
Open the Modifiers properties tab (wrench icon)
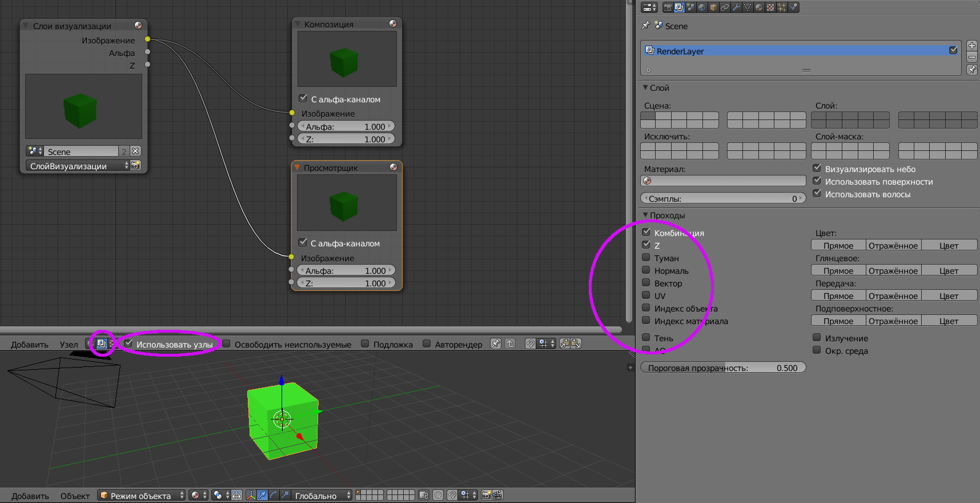point(736,7)
